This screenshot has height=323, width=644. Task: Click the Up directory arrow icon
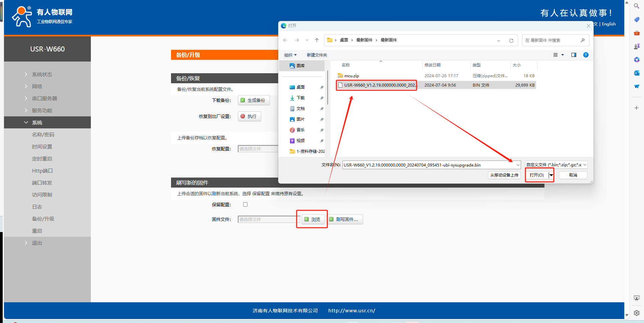[317, 40]
